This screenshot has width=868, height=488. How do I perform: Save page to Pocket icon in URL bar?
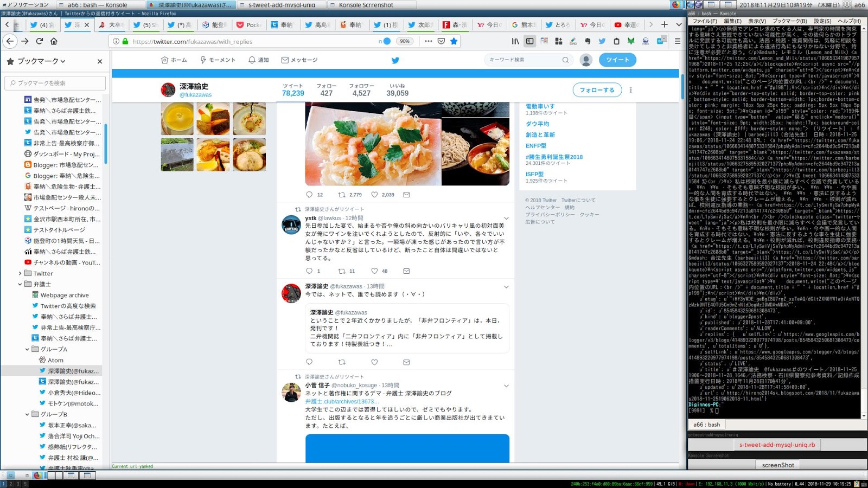tap(441, 41)
